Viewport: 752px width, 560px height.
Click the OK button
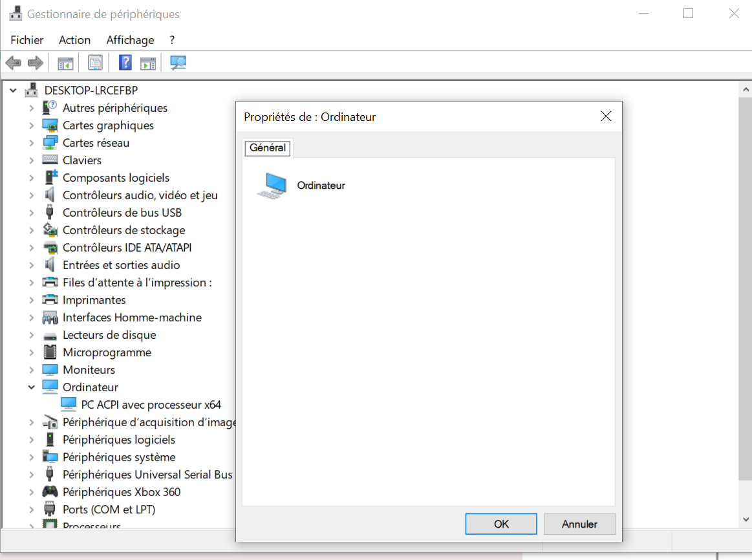tap(501, 524)
